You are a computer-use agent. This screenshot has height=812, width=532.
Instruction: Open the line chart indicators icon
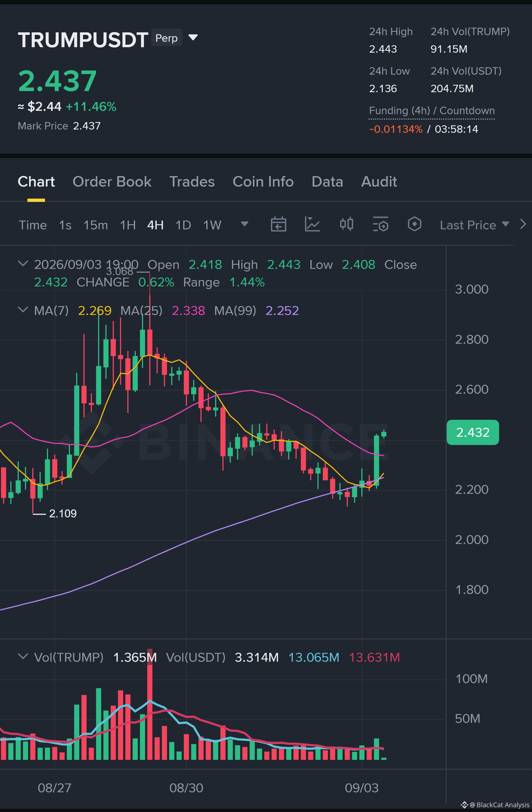[x=312, y=224]
